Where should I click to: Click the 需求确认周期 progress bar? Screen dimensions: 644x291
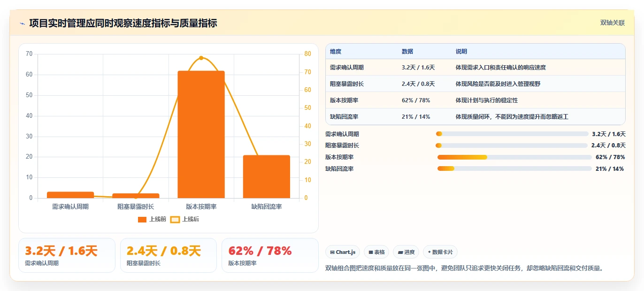(x=512, y=134)
